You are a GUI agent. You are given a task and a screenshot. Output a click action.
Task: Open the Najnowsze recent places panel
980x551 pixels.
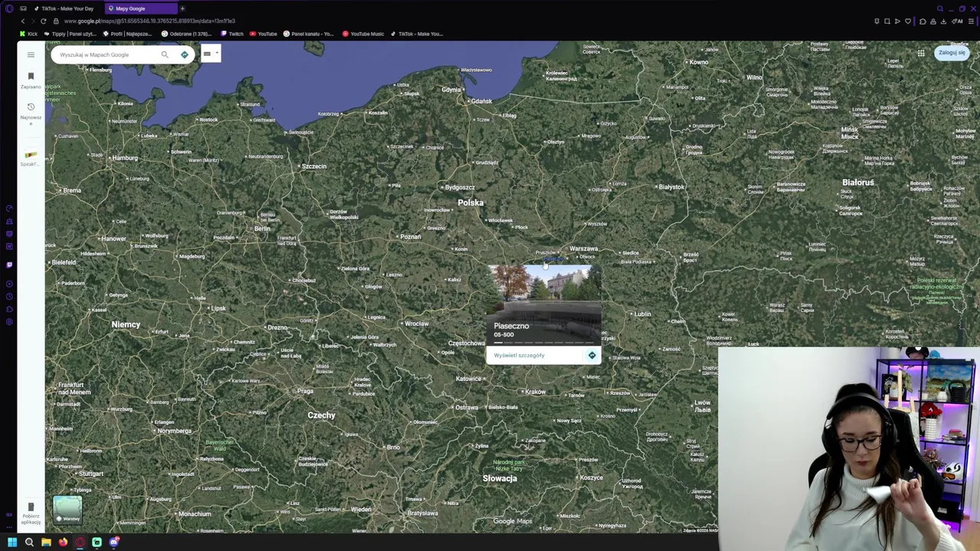click(x=31, y=112)
